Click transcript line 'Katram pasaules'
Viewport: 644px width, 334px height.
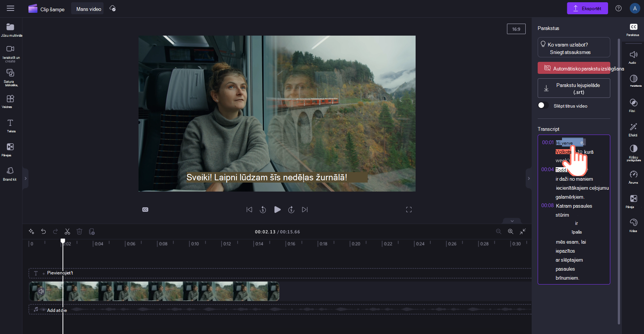pyautogui.click(x=574, y=206)
